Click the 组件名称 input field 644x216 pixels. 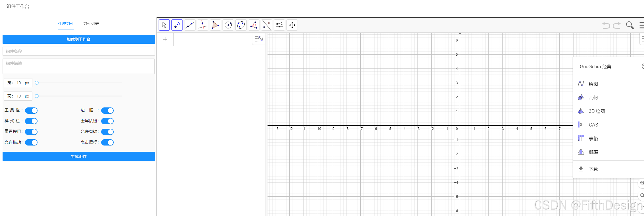point(79,51)
